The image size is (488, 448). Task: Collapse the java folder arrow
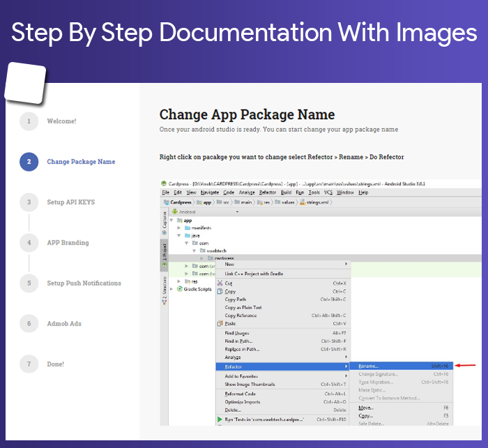[179, 235]
